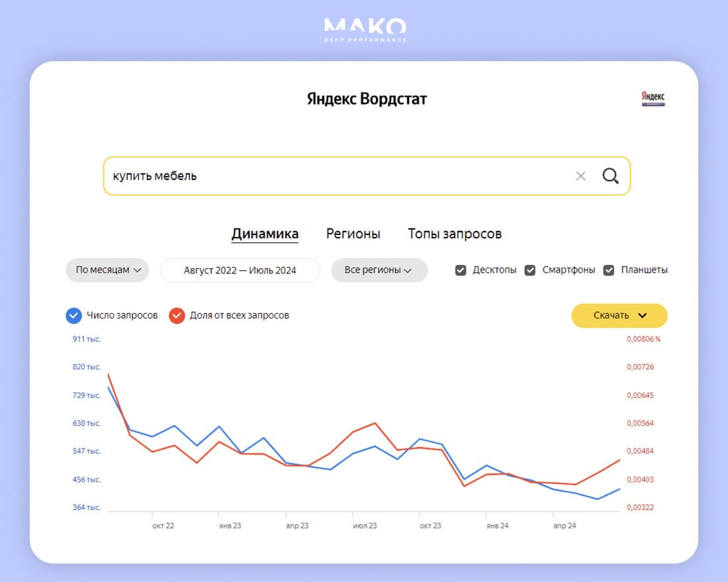Click the 364 тыс. axis label
The height and width of the screenshot is (582, 728).
86,507
